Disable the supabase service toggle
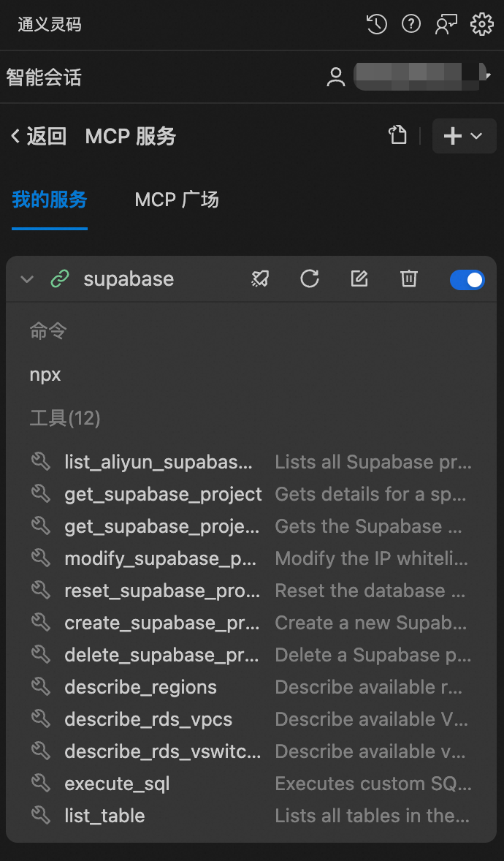504x861 pixels. 467,279
